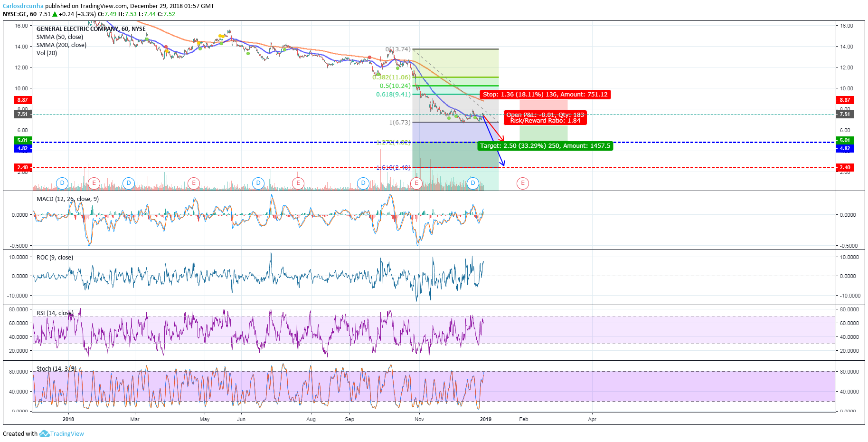Click the Fibonacci 1(6.73) level label
Image resolution: width=868 pixels, height=442 pixels.
pyautogui.click(x=400, y=123)
